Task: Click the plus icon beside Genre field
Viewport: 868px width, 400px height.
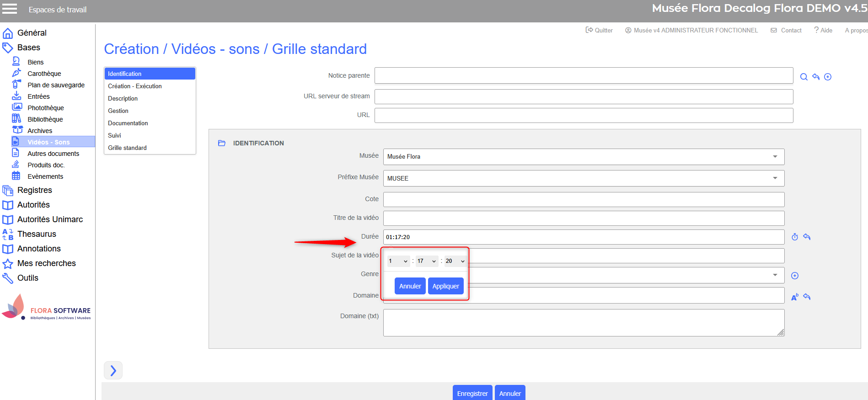Action: (795, 276)
